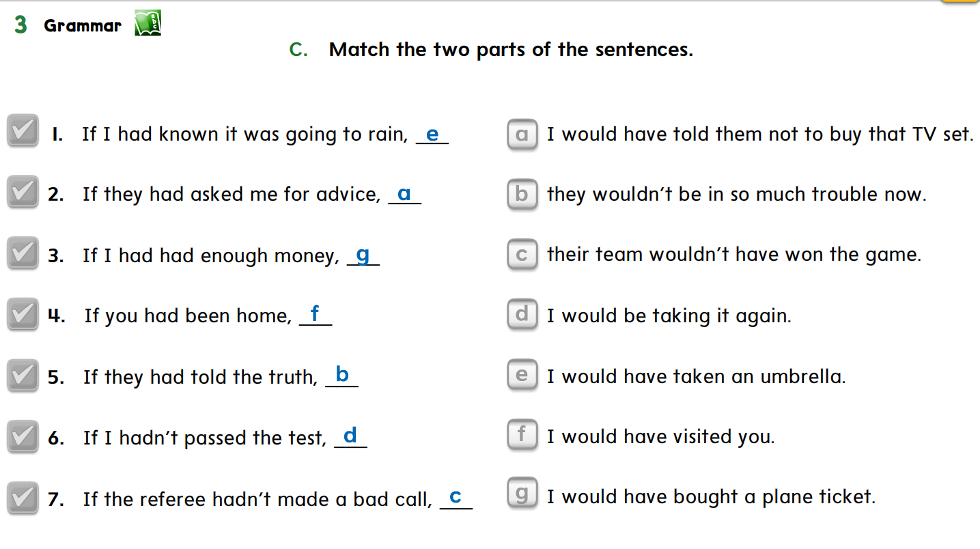
Task: Click answer blank after 'told the truth'
Action: tap(342, 376)
